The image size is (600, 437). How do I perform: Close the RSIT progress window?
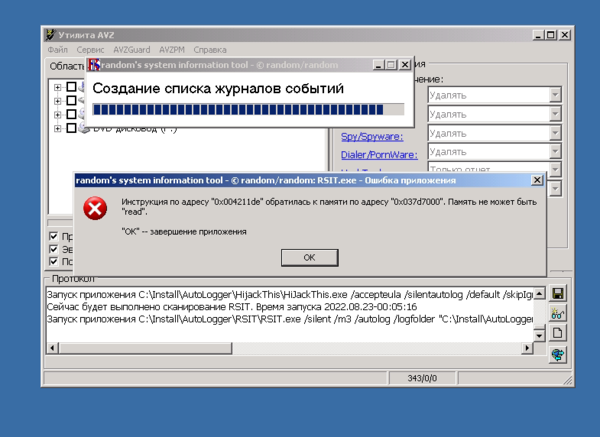405,65
